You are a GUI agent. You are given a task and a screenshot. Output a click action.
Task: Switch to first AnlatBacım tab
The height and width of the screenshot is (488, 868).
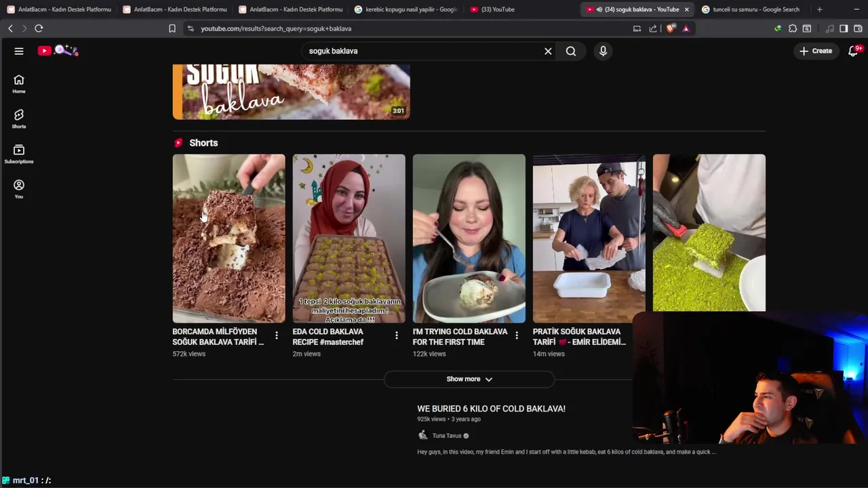tap(59, 9)
